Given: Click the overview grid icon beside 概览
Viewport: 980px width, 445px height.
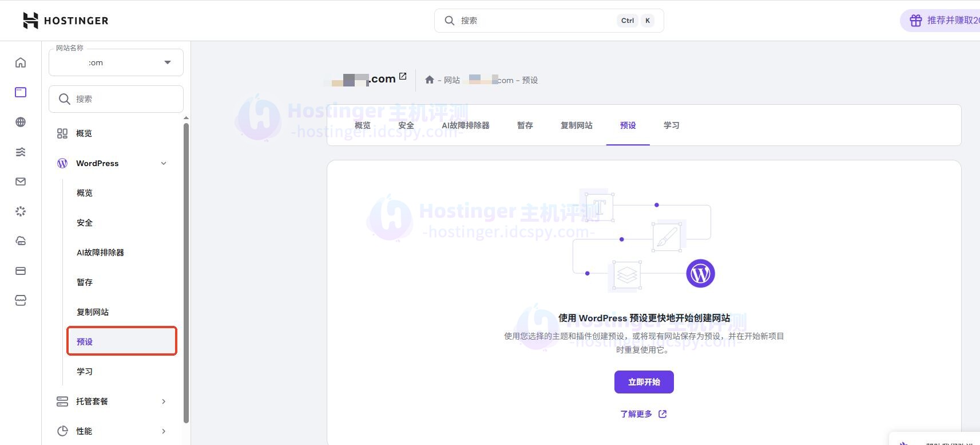Looking at the screenshot, I should point(62,133).
